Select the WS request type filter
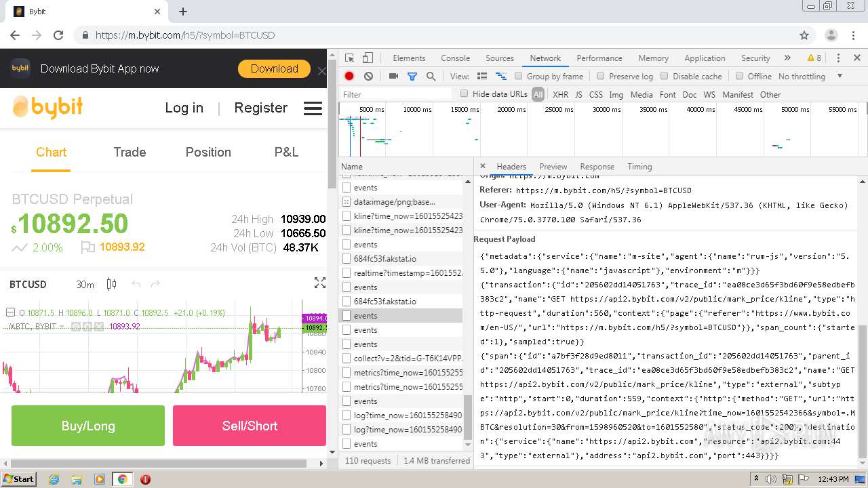 pos(709,95)
